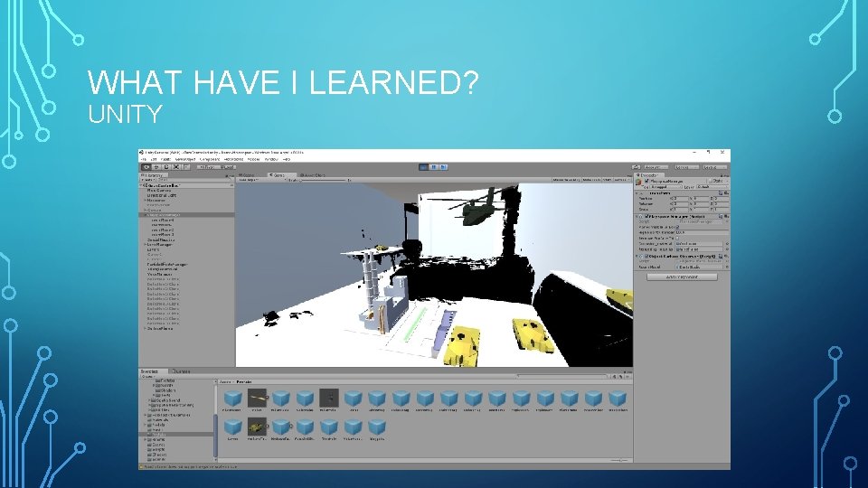
Task: Select the Hand tool in Unity toolbar
Action: pos(146,167)
